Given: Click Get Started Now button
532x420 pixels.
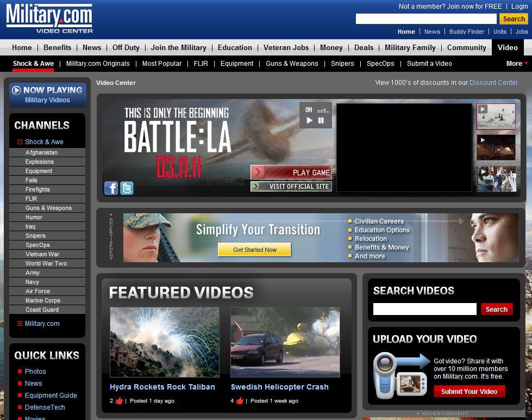Looking at the screenshot, I should coord(254,250).
